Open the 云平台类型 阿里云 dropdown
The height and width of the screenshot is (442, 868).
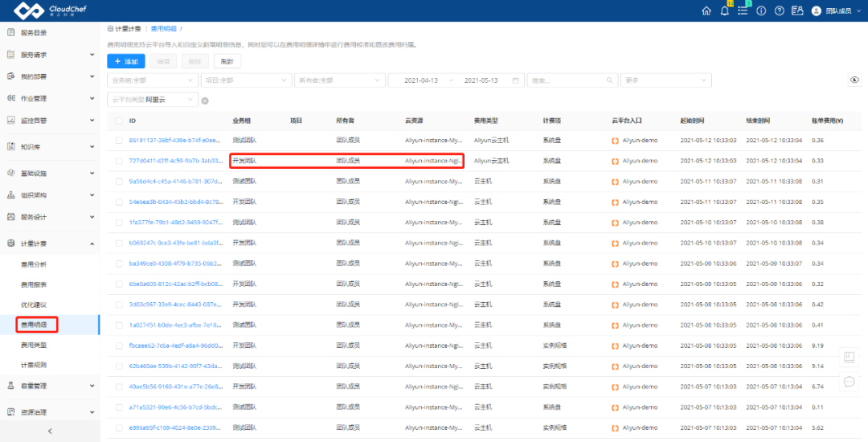click(x=152, y=100)
